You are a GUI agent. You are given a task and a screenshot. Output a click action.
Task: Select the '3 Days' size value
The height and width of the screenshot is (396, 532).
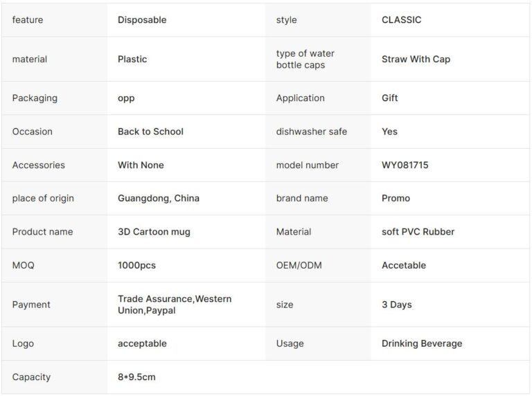coord(397,305)
